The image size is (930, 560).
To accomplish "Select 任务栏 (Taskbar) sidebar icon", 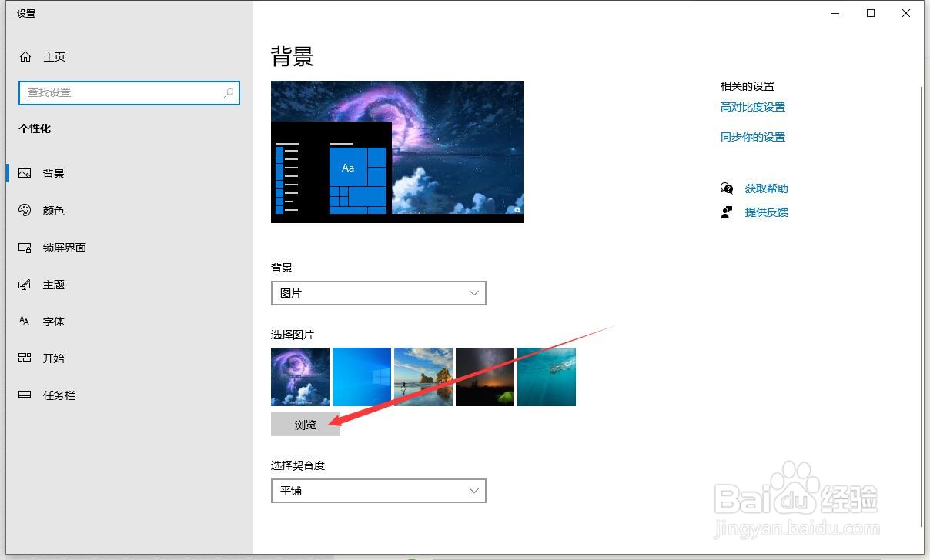I will (25, 395).
